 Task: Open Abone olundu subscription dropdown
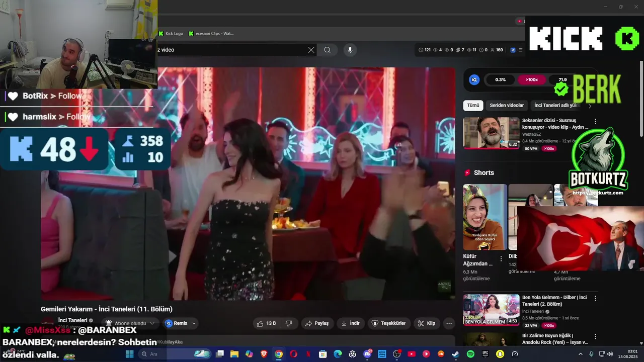point(130,323)
